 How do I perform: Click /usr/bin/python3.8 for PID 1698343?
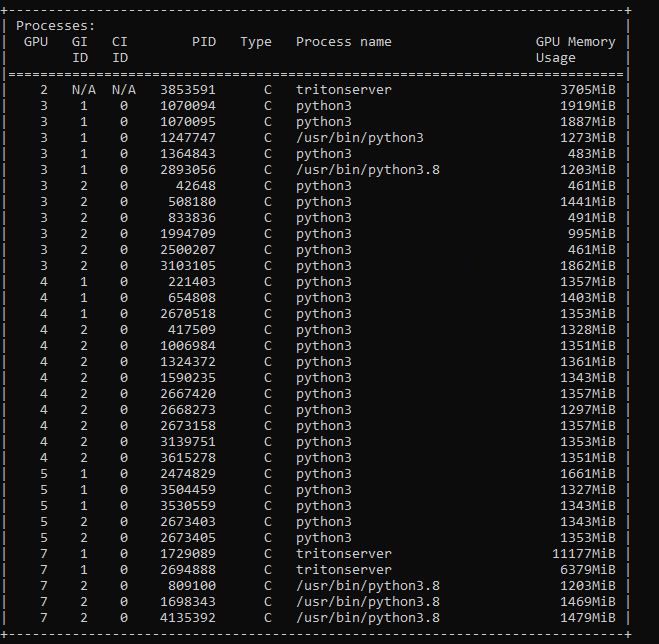(368, 601)
